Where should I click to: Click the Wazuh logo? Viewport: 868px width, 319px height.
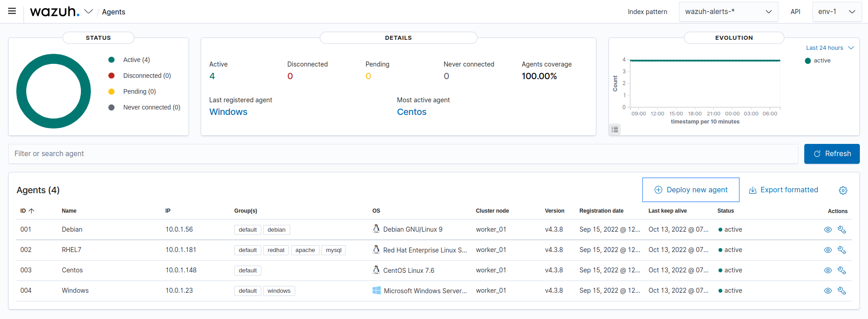tap(55, 11)
